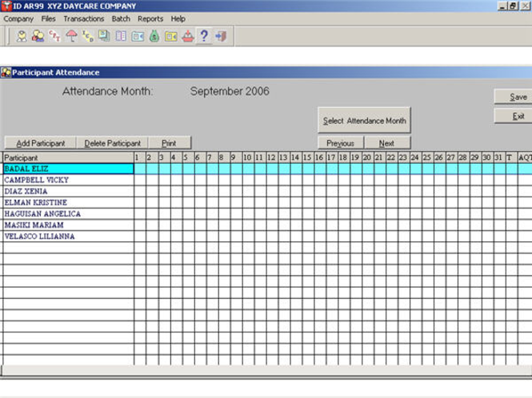Click the day 25 column header
532x398 pixels.
(427, 157)
